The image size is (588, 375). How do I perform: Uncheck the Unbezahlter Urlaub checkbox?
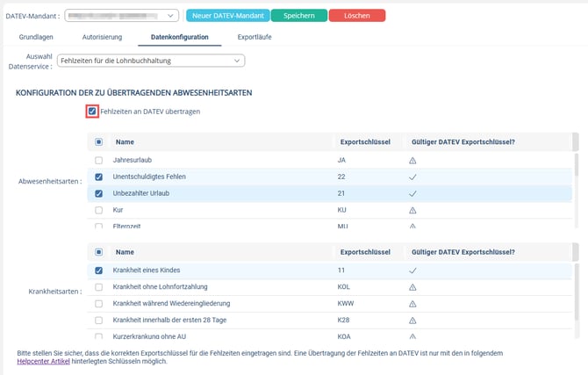click(x=98, y=193)
